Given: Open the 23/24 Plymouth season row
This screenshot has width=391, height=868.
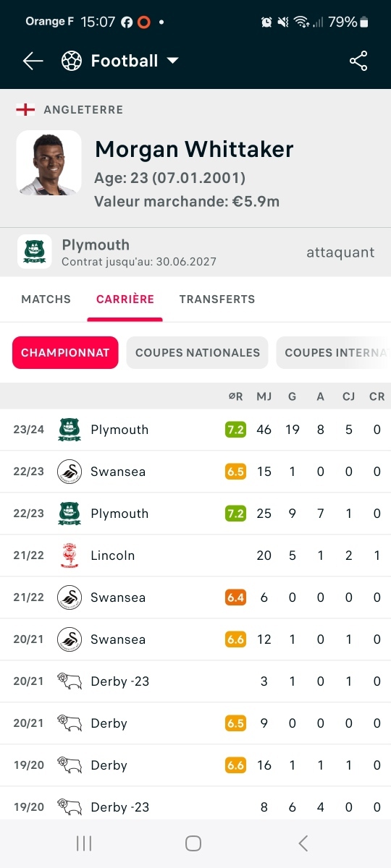Looking at the screenshot, I should (195, 430).
